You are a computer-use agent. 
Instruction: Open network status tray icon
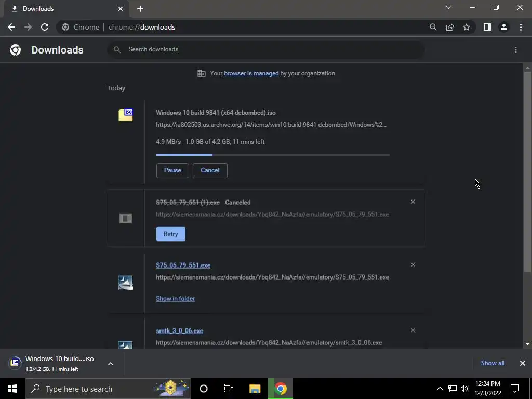(453, 389)
